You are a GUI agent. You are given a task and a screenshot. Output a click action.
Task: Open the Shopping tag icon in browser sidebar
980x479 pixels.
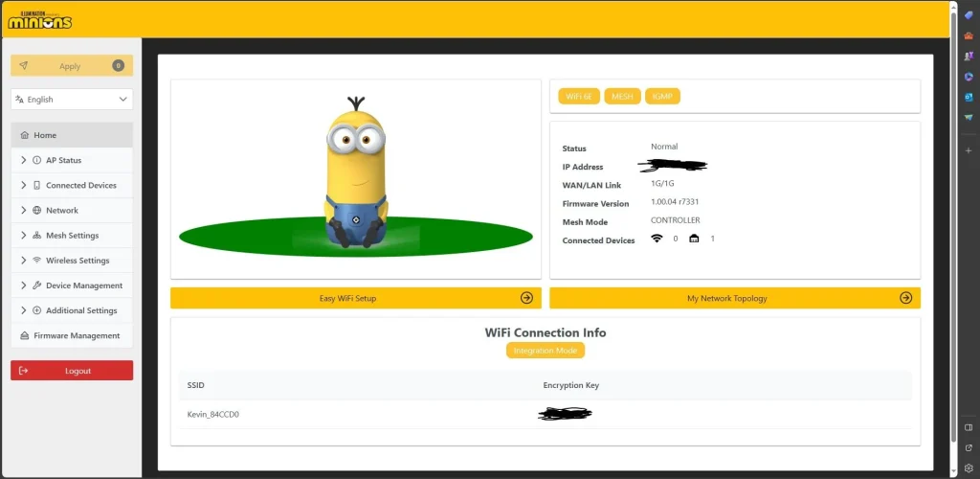pyautogui.click(x=969, y=15)
